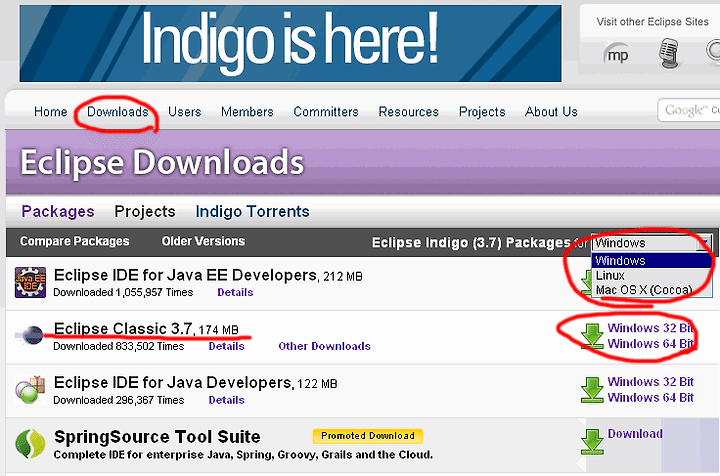Image resolution: width=720 pixels, height=476 pixels.
Task: Open Details for Eclipse Classic 3.7
Action: 226,346
